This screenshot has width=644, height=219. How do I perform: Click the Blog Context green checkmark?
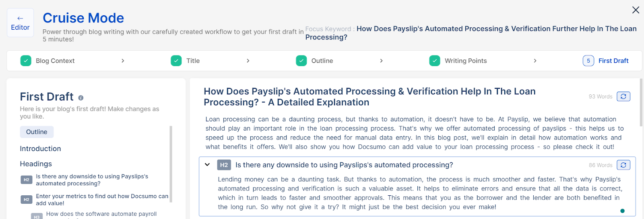pos(26,61)
